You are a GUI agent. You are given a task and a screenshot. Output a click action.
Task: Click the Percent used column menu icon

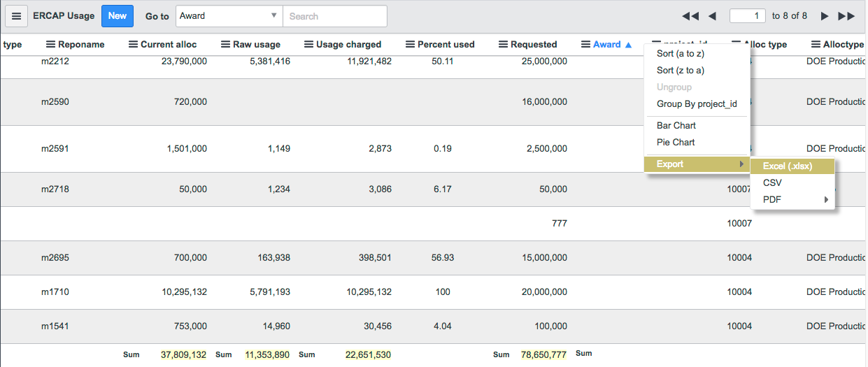411,45
